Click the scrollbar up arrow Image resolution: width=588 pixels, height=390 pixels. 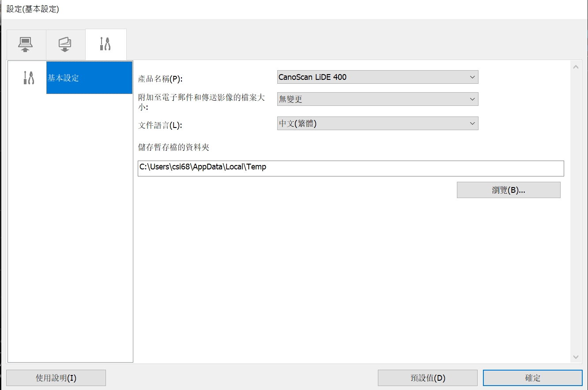[576, 67]
